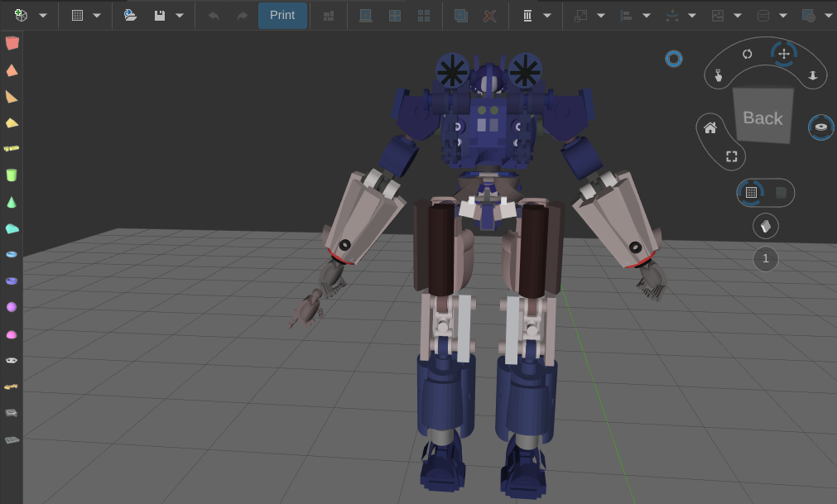Click the Print button
This screenshot has width=837, height=504.
point(282,14)
